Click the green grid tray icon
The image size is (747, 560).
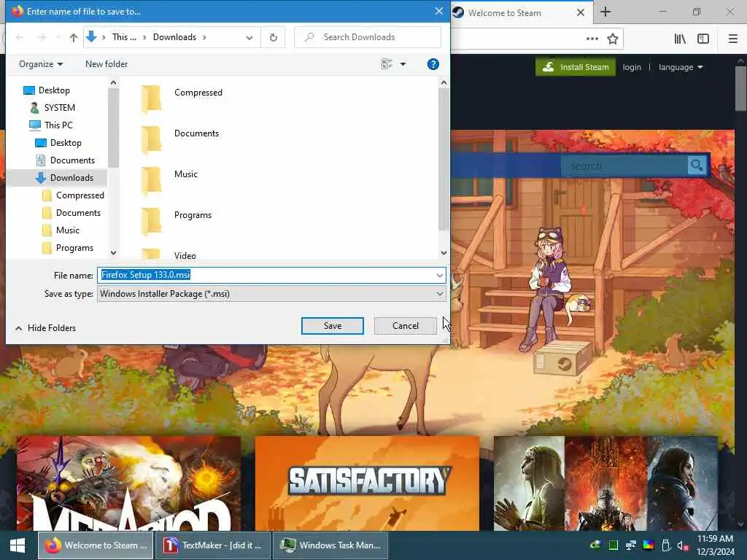pos(613,545)
